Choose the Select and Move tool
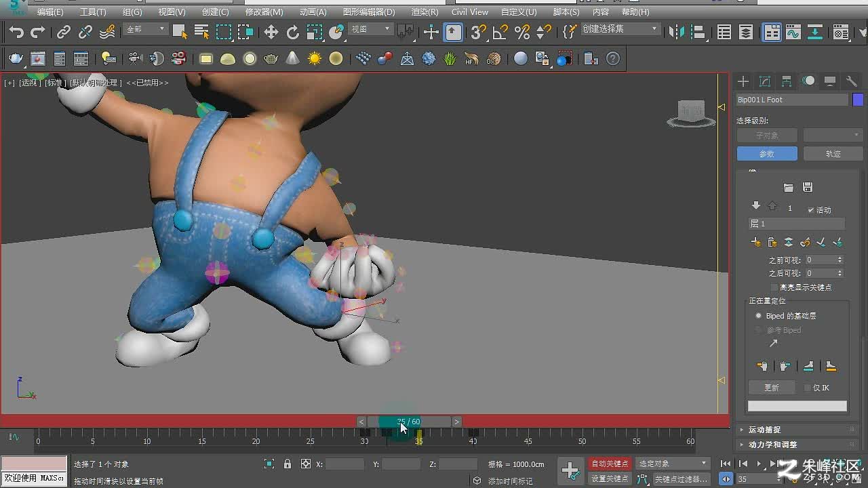Viewport: 868px width, 488px height. coord(271,32)
